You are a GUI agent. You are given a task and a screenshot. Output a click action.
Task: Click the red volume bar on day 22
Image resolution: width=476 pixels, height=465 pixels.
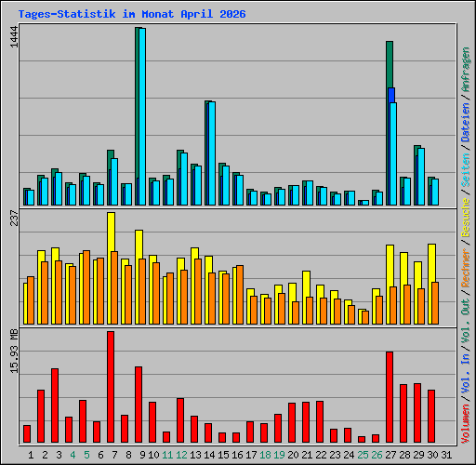320,421
